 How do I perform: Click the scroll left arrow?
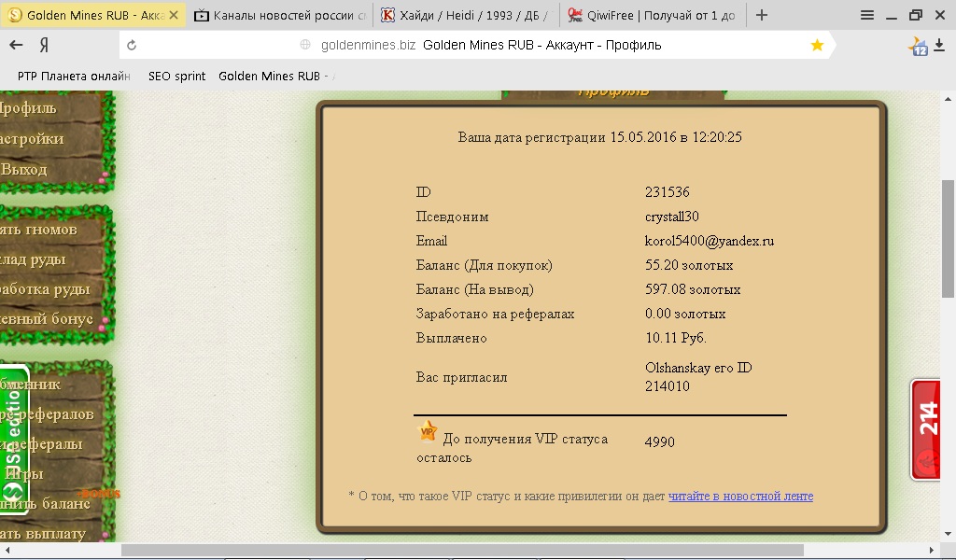tap(7, 551)
